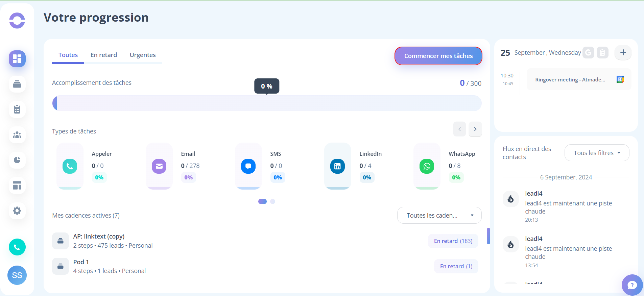
Task: Click the 0 / 300 tasks total
Action: pyautogui.click(x=471, y=83)
